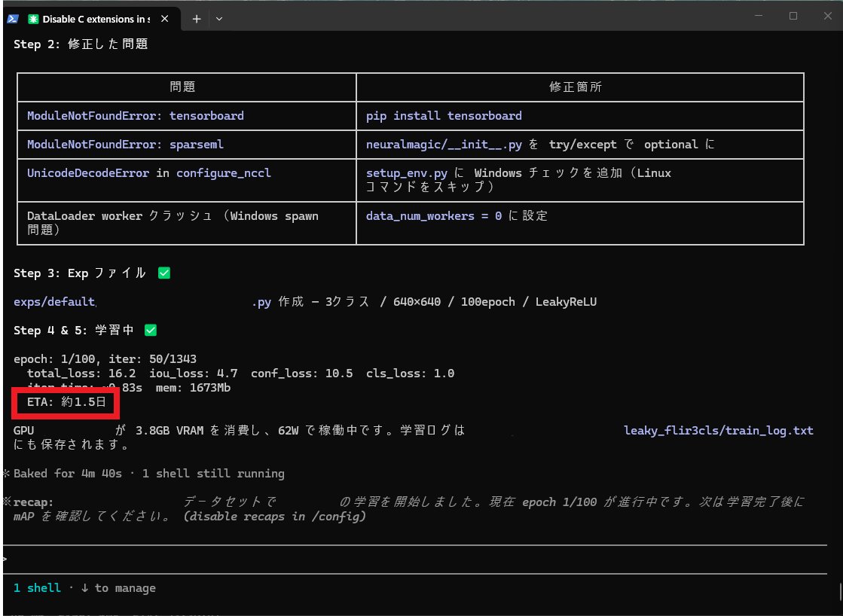Close the terminal window
The width and height of the screenshot is (843, 616).
(x=827, y=16)
